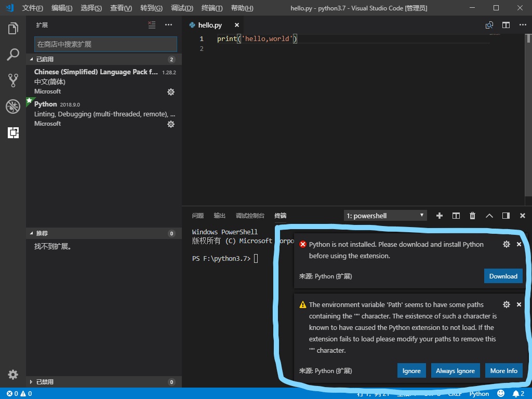Open settings gear on Path warning notification

[x=506, y=304]
